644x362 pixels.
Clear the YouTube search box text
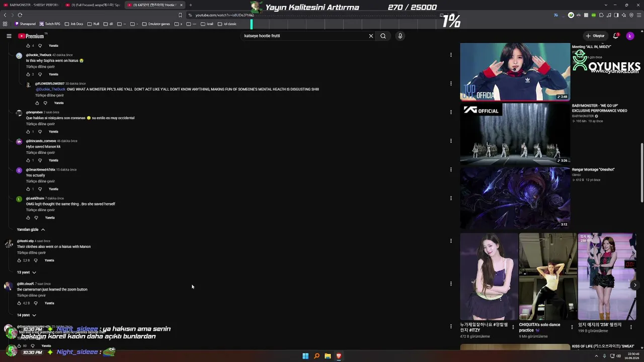tap(371, 36)
